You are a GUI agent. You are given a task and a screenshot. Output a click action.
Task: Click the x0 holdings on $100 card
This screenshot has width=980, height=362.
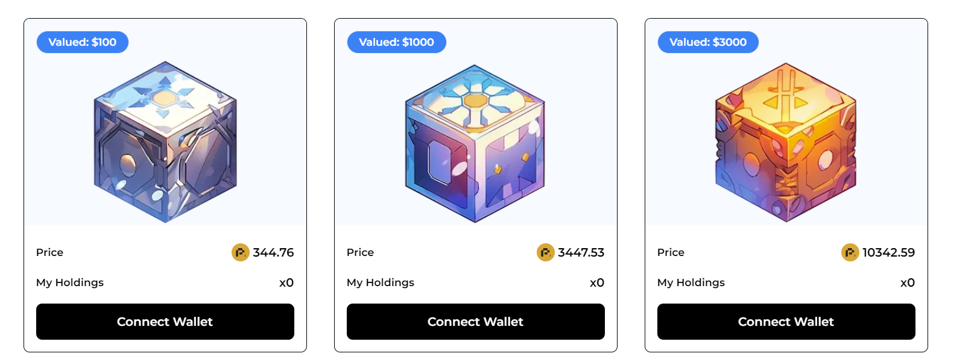[x=286, y=282]
